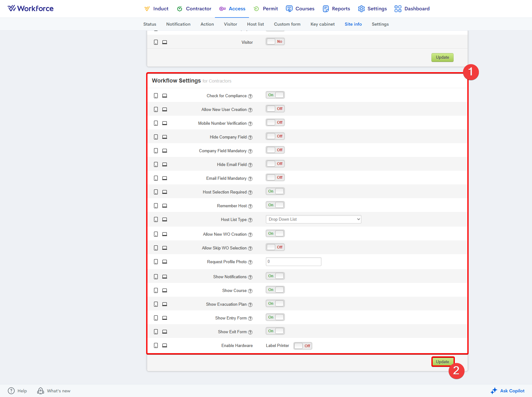Viewport: 532px width, 397px height.
Task: Switch to the Key cabinet tab
Action: click(322, 24)
